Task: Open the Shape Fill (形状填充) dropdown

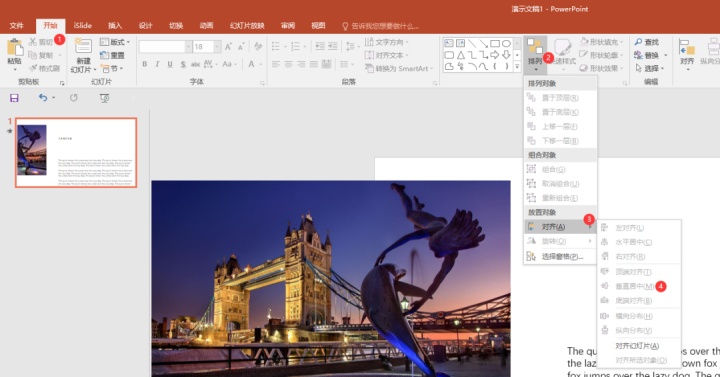Action: pyautogui.click(x=602, y=42)
